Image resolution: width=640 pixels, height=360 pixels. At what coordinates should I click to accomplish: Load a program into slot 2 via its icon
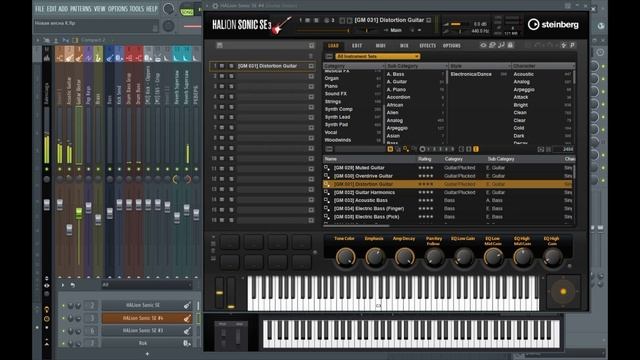point(311,76)
